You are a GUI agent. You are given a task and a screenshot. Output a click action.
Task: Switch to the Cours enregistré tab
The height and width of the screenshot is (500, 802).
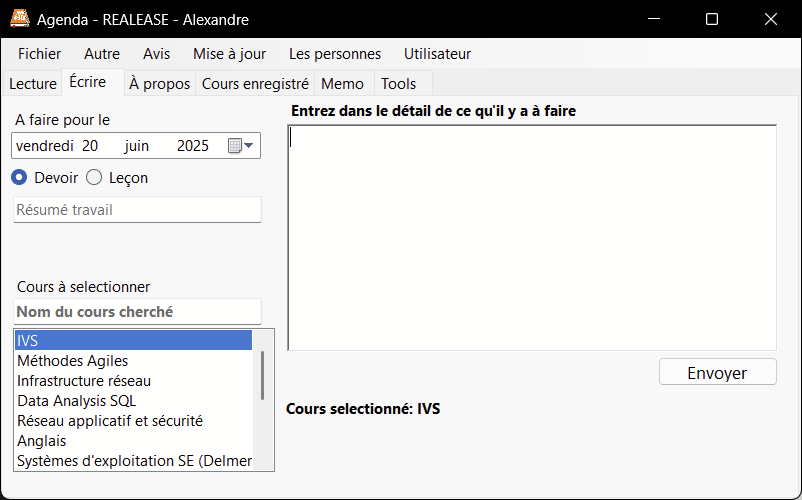255,84
